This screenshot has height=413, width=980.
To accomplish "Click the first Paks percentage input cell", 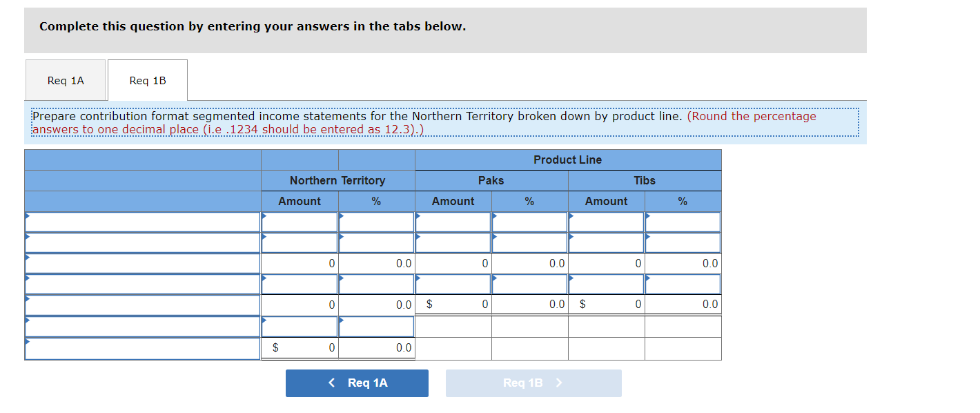I will (529, 222).
